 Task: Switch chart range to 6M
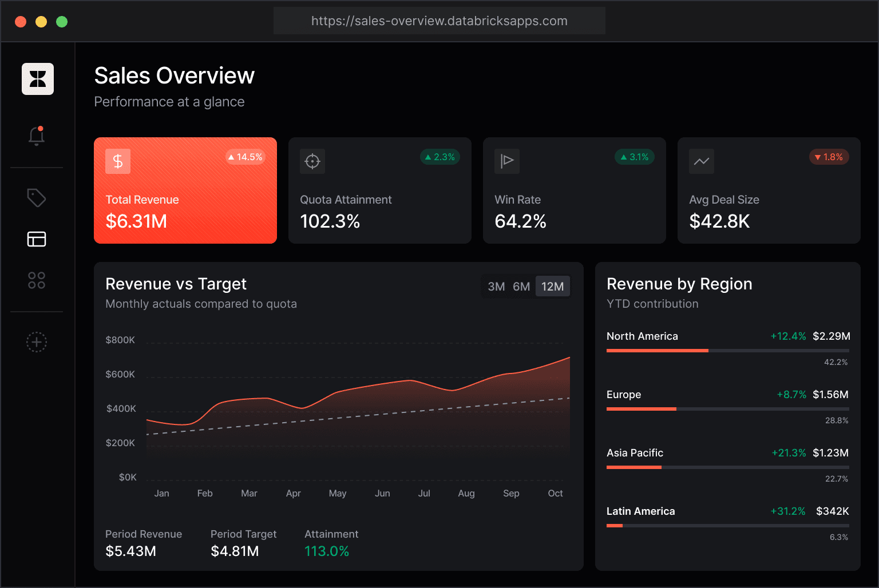521,287
